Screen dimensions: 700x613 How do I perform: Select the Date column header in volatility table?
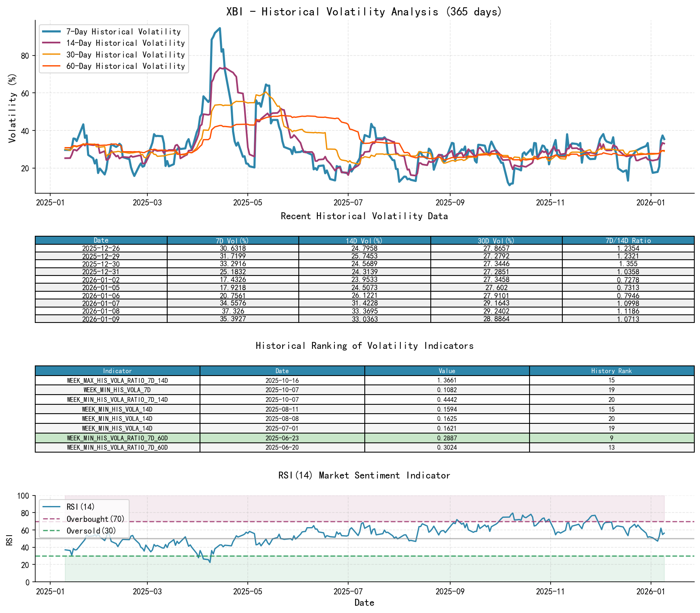(x=101, y=240)
